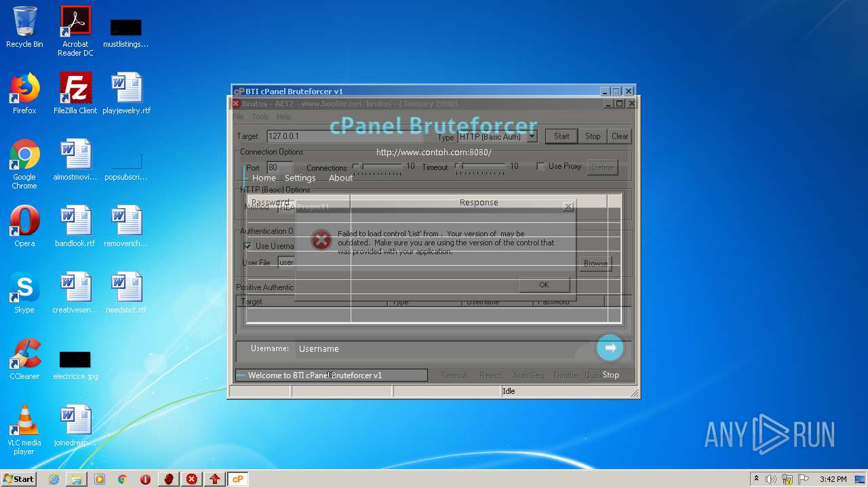Launch Firefox from desktop

point(24,94)
